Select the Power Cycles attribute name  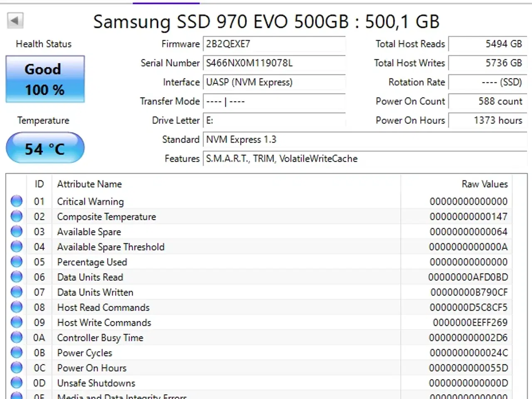[84, 353]
